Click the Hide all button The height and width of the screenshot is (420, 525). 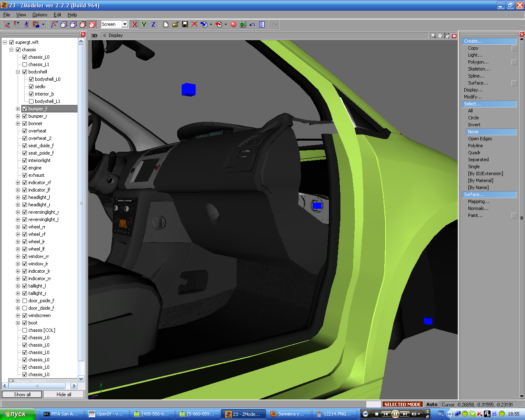click(64, 395)
